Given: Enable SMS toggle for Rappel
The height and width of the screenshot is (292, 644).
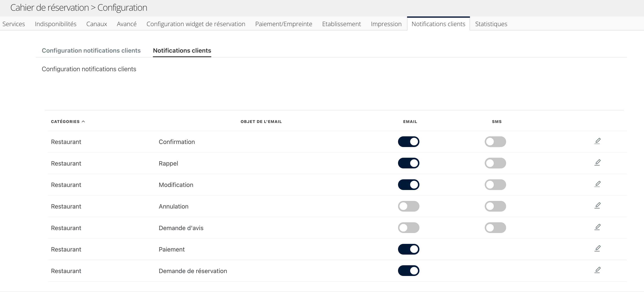Looking at the screenshot, I should [x=495, y=163].
